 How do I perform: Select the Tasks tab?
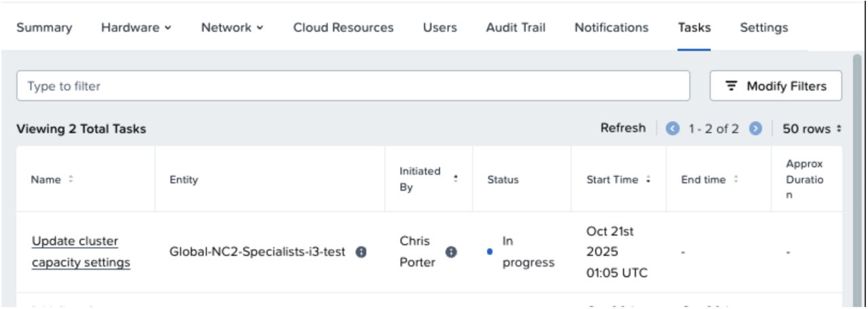[694, 28]
